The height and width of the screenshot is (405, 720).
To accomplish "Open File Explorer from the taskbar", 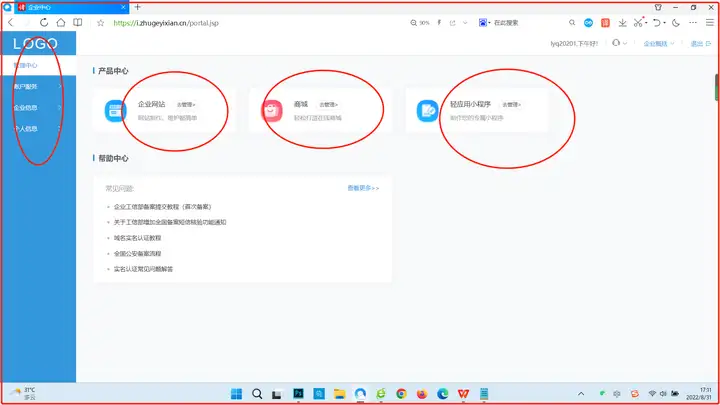I will [339, 394].
